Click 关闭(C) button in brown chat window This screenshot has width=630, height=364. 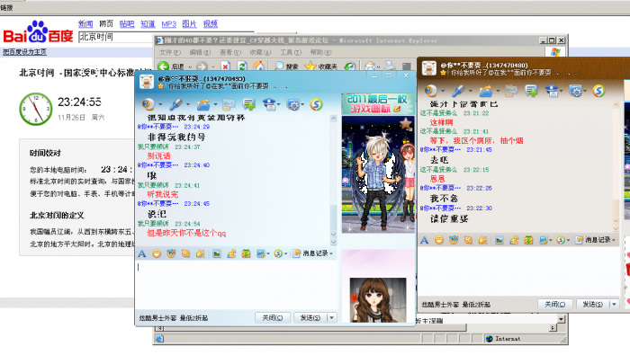[555, 304]
